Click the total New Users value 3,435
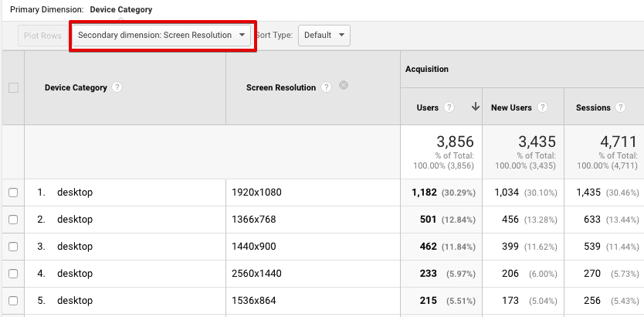The height and width of the screenshot is (317, 644). pos(537,141)
